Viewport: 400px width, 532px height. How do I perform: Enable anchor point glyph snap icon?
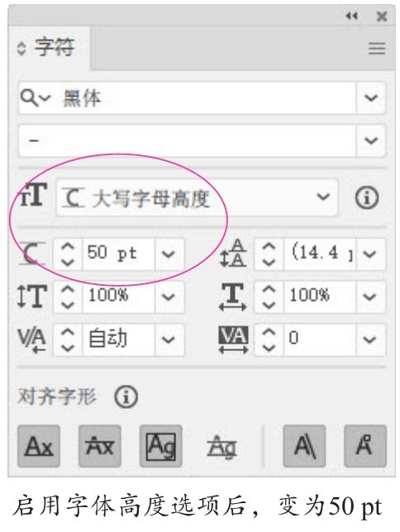click(365, 446)
